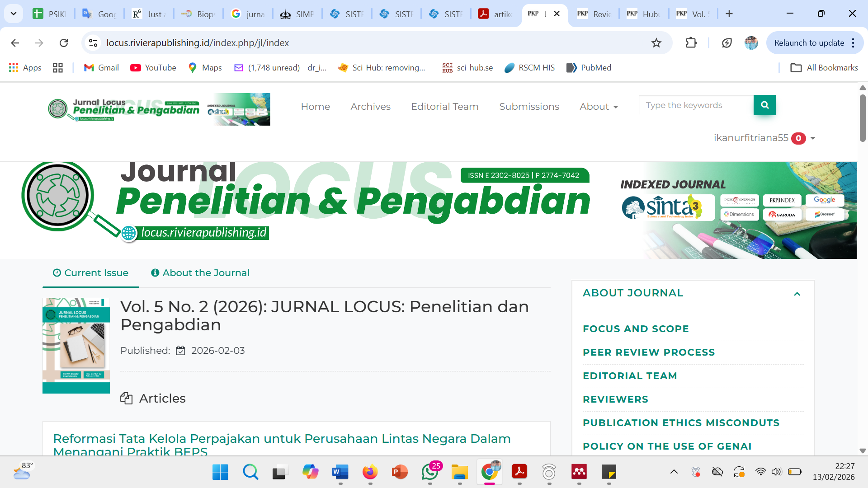This screenshot has height=488, width=868.
Task: Go to the Archives menu item
Action: [370, 107]
